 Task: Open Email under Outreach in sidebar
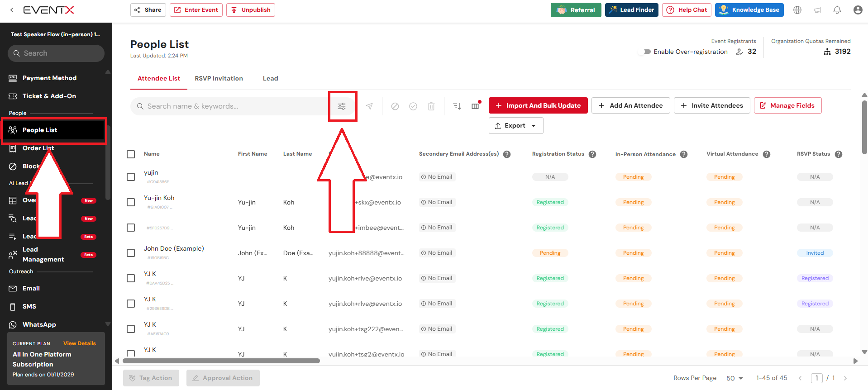coord(31,288)
